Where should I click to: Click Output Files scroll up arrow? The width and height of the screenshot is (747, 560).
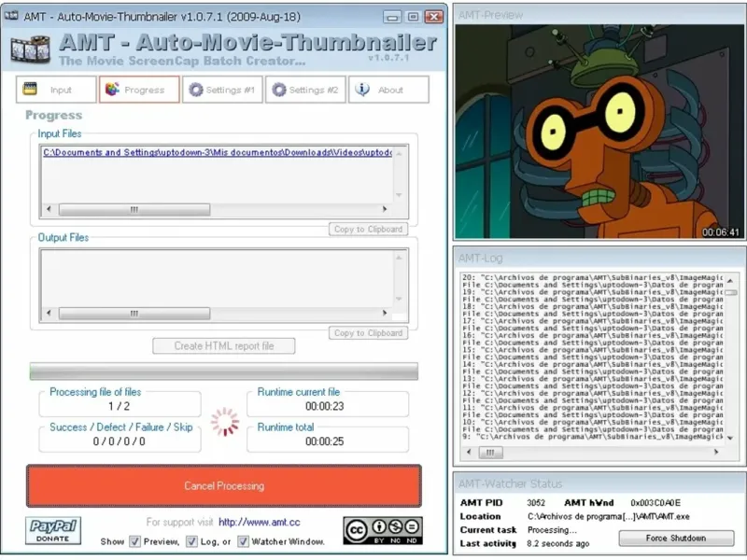coord(400,258)
